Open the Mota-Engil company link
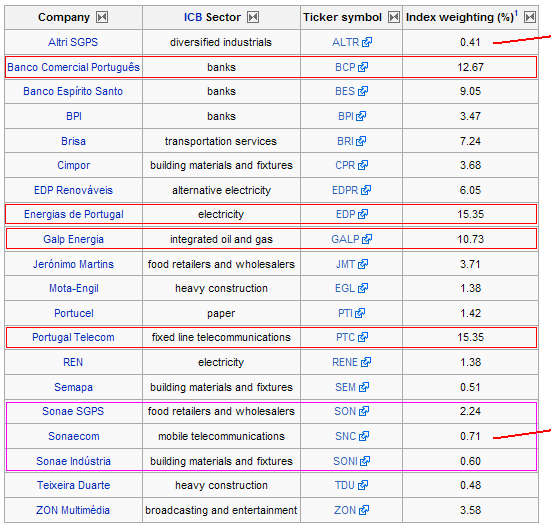560x529 pixels. 74,288
